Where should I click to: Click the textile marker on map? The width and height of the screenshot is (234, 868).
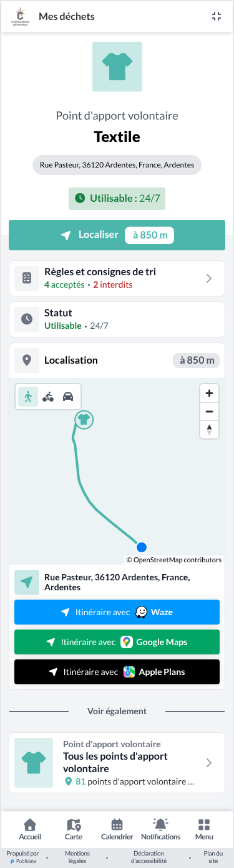[84, 420]
